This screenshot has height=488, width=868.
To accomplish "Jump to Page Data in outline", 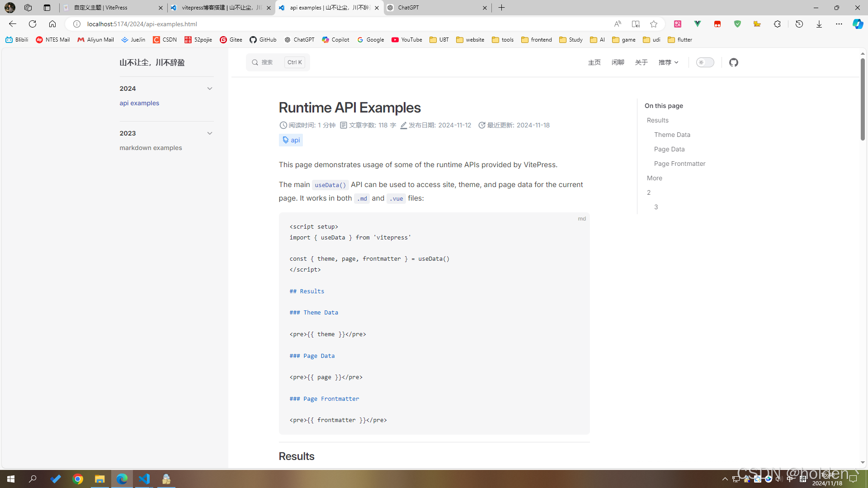I will (x=669, y=149).
